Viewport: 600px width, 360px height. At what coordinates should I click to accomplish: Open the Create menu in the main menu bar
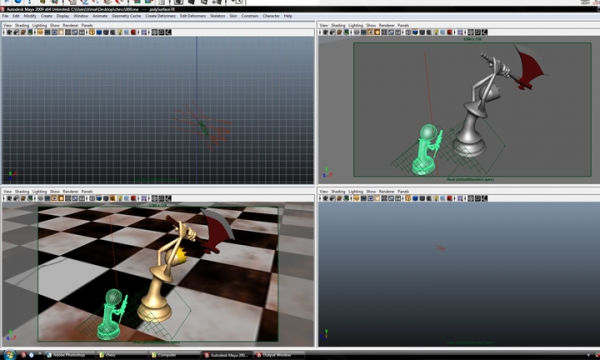46,16
